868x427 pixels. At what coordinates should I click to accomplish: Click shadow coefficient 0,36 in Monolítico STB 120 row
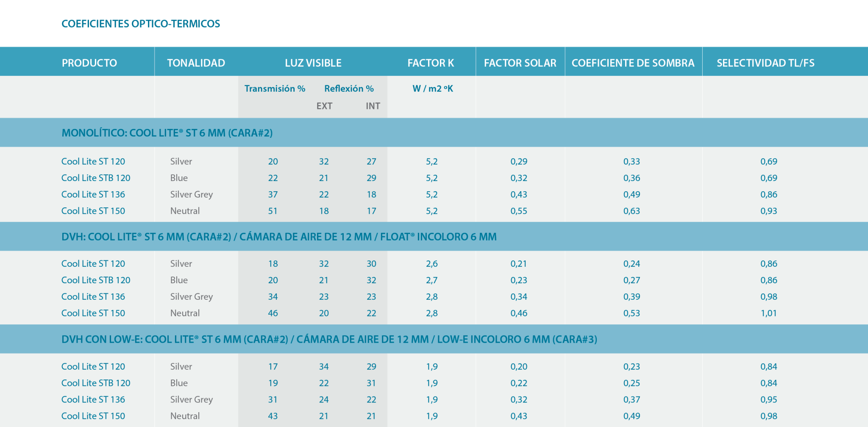(632, 178)
